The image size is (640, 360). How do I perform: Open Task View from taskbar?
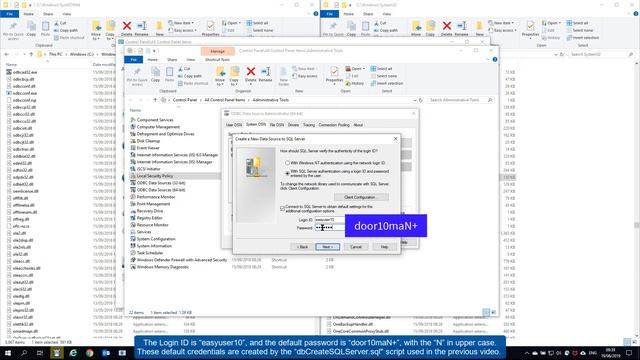point(40,353)
